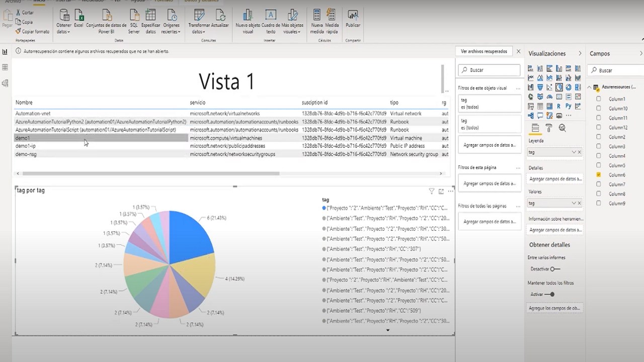
Task: Collapse the Visualizaciones pane with its chevron
Action: pyautogui.click(x=580, y=53)
